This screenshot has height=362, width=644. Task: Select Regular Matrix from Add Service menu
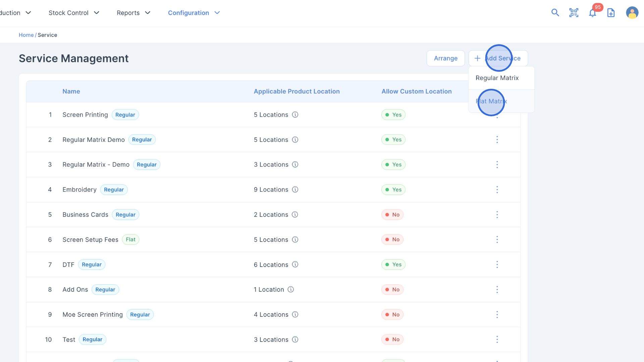497,78
